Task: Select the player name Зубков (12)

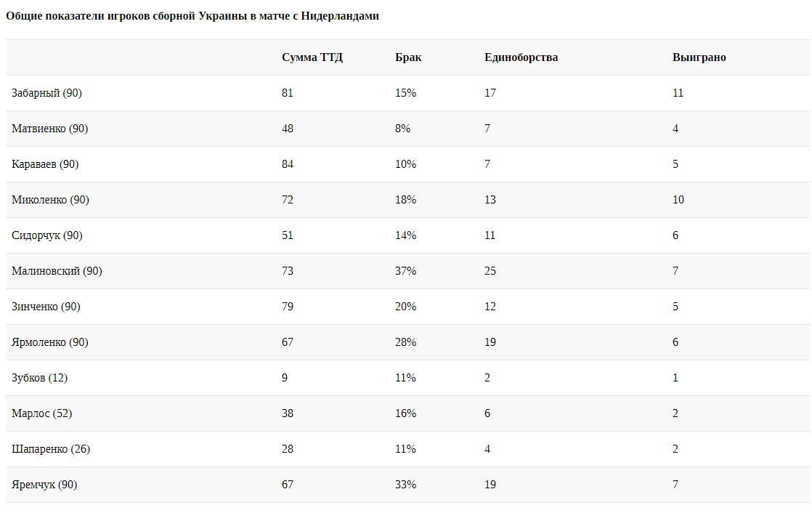Action: pyautogui.click(x=40, y=378)
